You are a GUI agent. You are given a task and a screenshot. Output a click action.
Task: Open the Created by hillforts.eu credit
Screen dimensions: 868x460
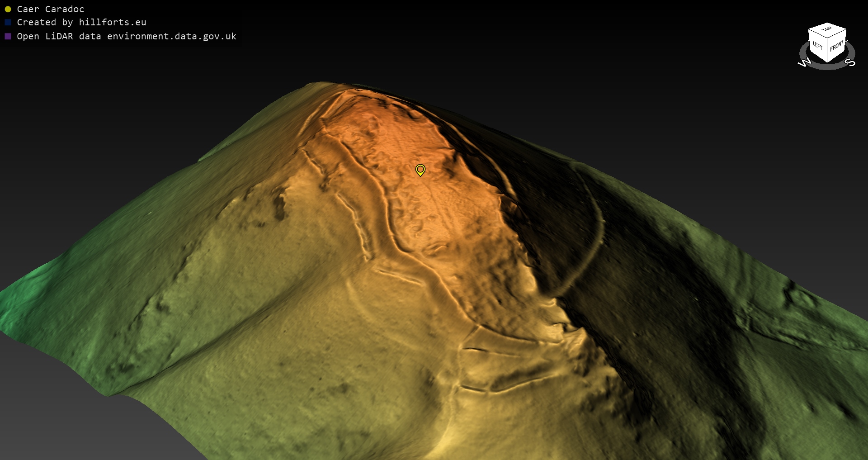[81, 22]
